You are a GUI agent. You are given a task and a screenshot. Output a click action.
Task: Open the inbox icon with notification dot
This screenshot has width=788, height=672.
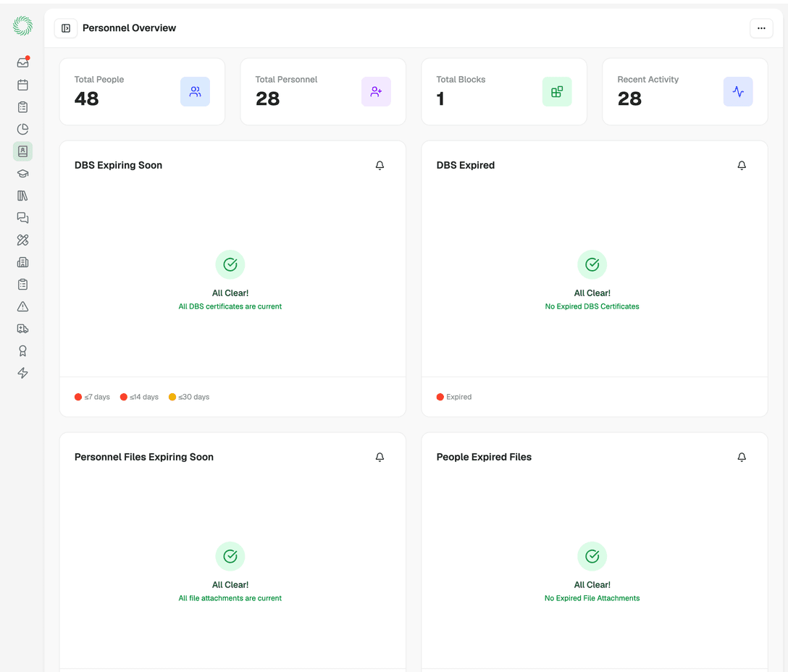pos(22,62)
